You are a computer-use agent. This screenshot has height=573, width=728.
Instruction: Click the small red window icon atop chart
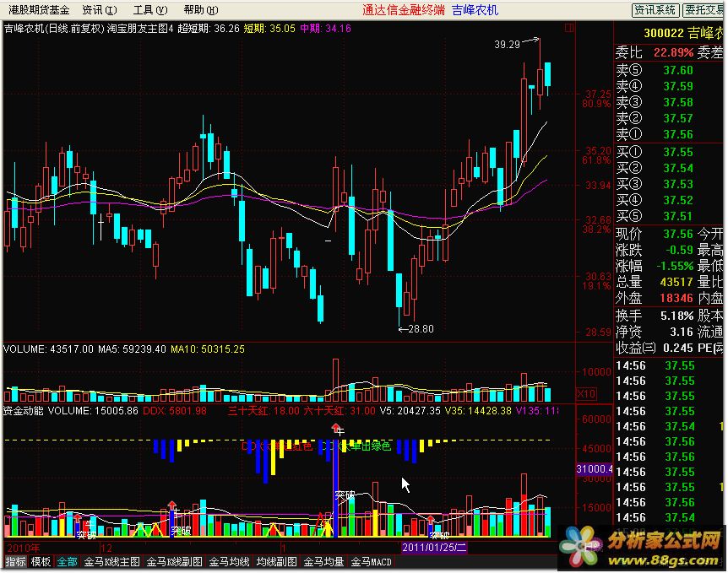(x=569, y=28)
